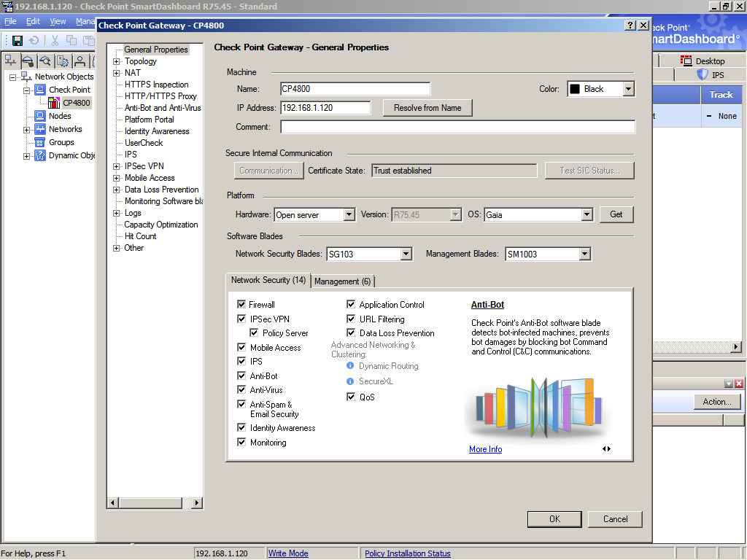Click inside the Comment input field
This screenshot has width=747, height=560.
(457, 127)
